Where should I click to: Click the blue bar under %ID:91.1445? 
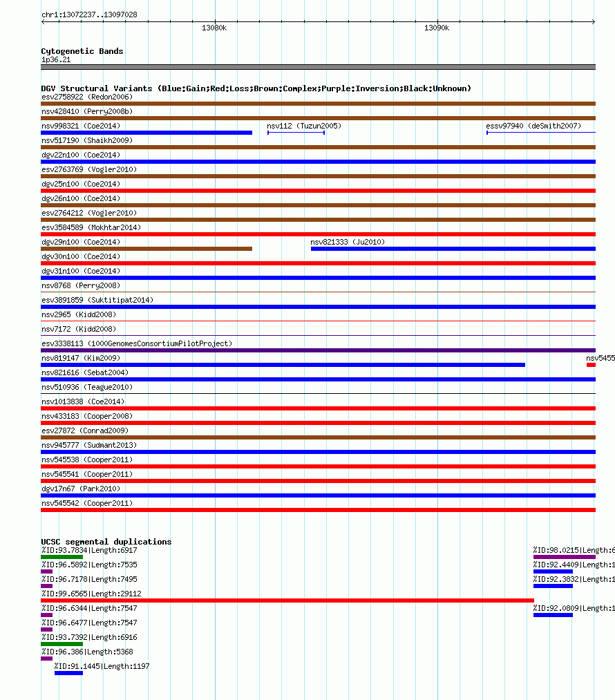coord(68,673)
